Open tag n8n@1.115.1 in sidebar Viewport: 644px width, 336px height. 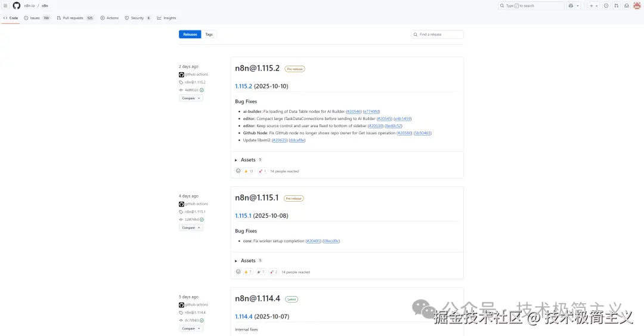pos(195,212)
